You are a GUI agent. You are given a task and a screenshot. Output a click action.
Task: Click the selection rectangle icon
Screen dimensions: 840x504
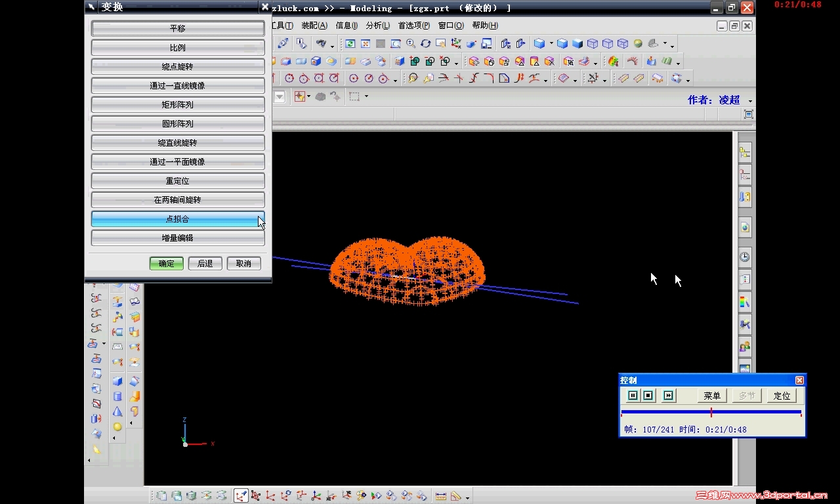click(x=354, y=96)
